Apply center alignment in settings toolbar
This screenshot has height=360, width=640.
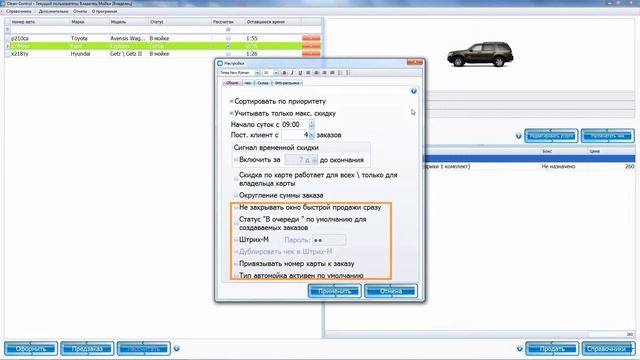[316, 73]
